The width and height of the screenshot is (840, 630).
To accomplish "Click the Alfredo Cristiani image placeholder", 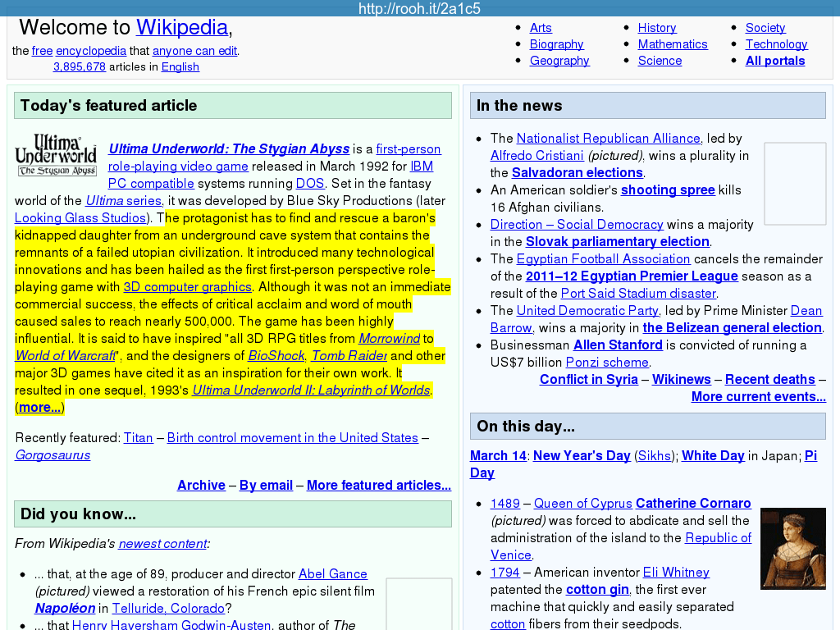I will (794, 184).
